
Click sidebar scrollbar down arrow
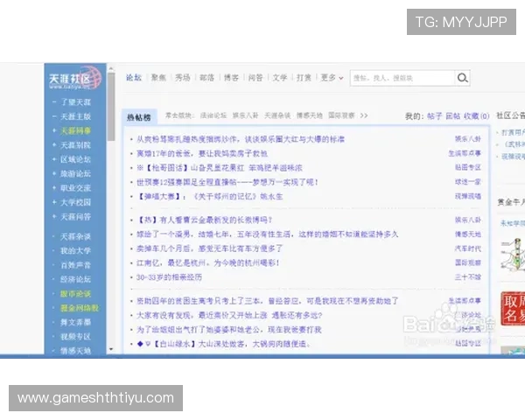(x=111, y=349)
